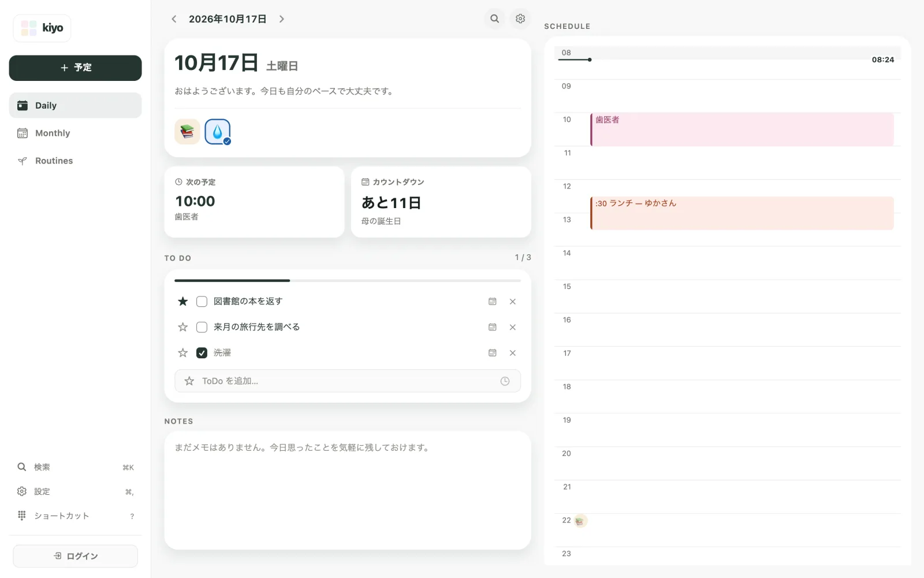Click the water drop routine icon
Viewport: 924px width, 578px height.
pyautogui.click(x=218, y=132)
